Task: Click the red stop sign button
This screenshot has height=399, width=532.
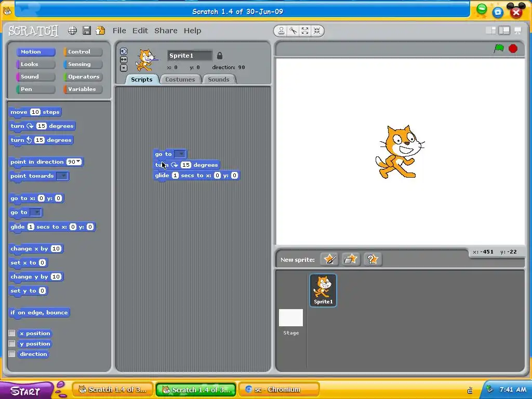Action: (x=513, y=48)
